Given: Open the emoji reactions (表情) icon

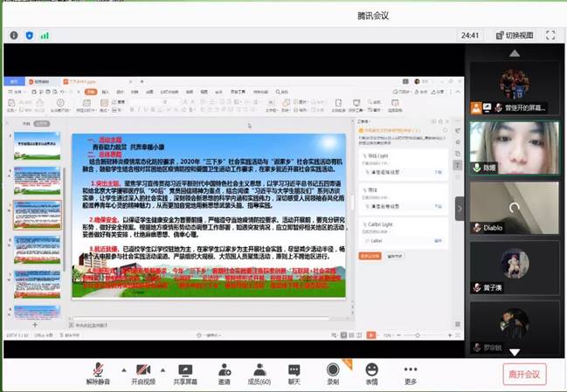Looking at the screenshot, I should (x=372, y=370).
